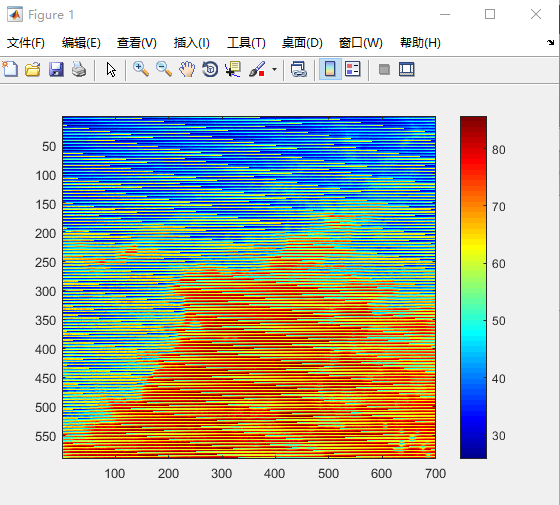560x505 pixels.
Task: Close the Figure 1 window
Action: [x=536, y=14]
